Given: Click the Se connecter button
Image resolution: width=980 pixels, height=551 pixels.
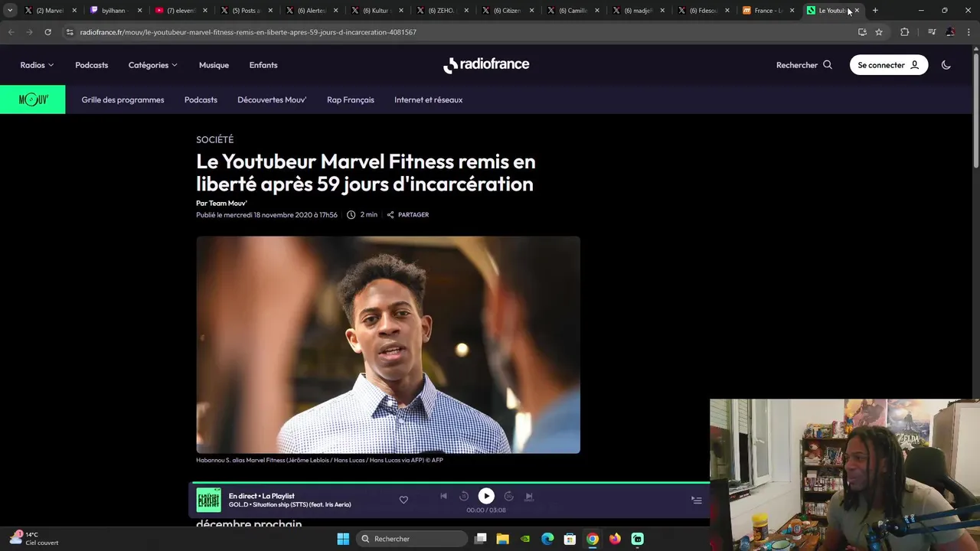Looking at the screenshot, I should click(888, 65).
